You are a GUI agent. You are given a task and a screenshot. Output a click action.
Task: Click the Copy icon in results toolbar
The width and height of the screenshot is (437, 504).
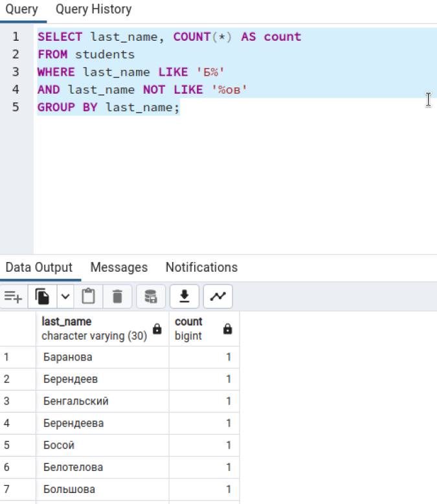pyautogui.click(x=42, y=296)
